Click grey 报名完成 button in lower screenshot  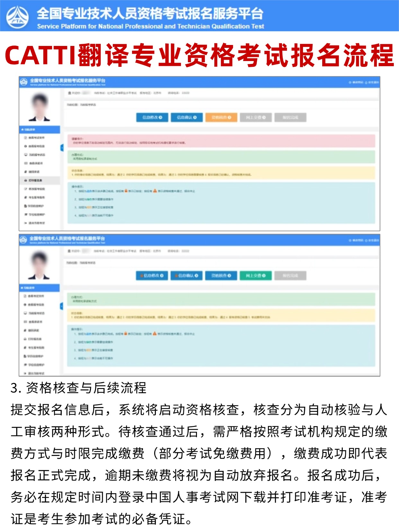[290, 276]
